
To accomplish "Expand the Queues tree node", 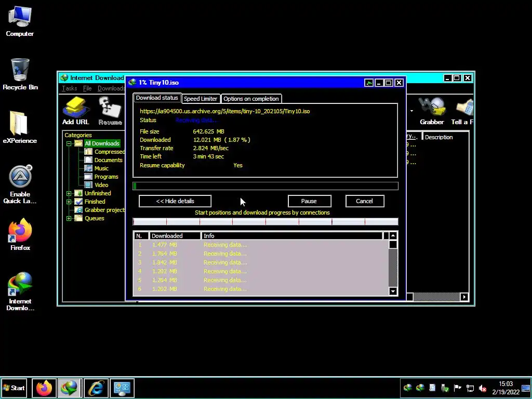I will [69, 219].
